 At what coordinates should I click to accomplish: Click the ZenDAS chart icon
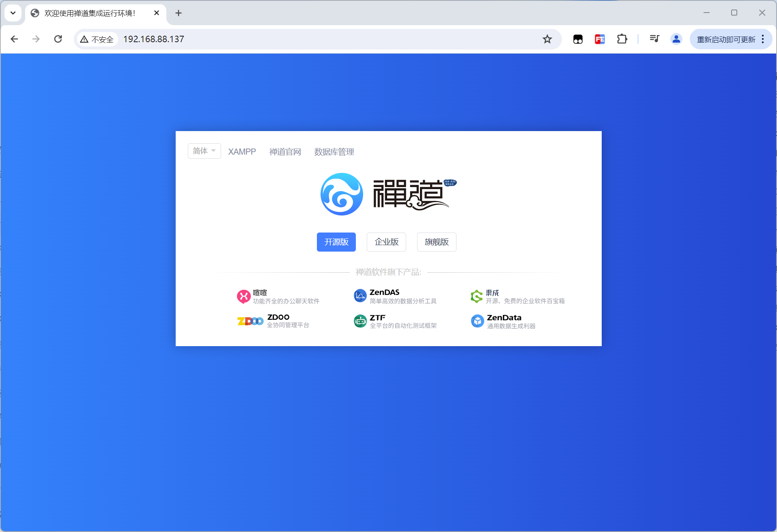click(360, 296)
